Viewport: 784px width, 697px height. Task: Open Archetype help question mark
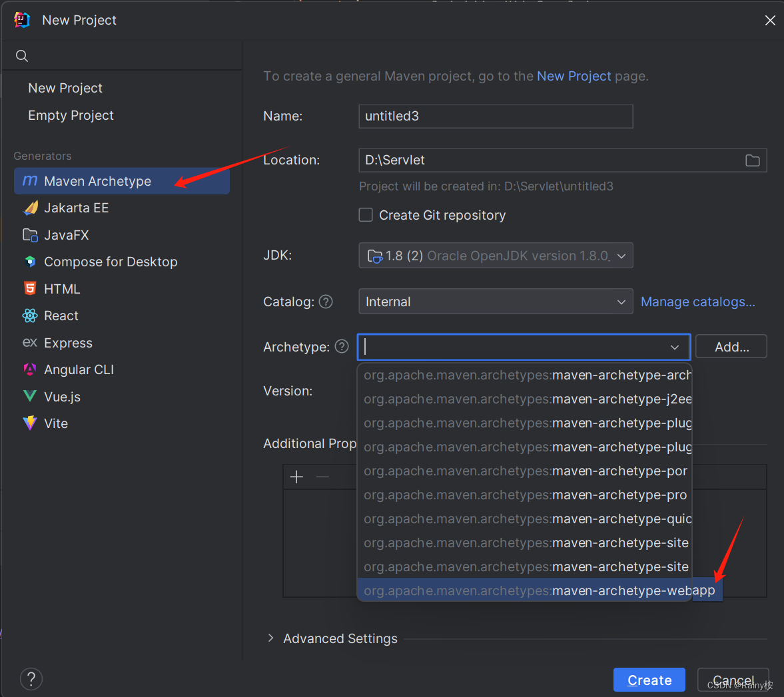pyautogui.click(x=342, y=346)
